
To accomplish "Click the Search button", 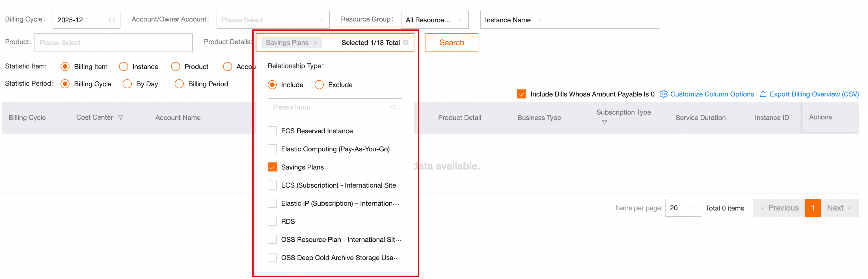I will point(451,42).
